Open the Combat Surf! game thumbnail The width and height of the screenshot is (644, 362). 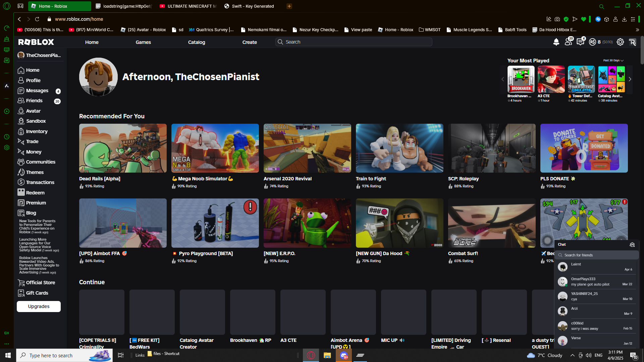[x=492, y=223]
